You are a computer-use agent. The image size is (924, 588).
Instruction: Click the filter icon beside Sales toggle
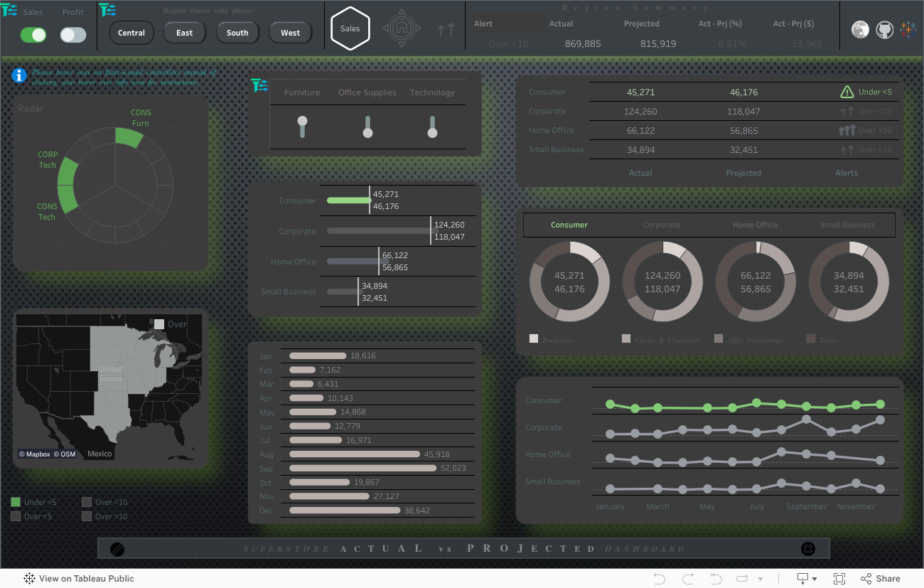9,10
